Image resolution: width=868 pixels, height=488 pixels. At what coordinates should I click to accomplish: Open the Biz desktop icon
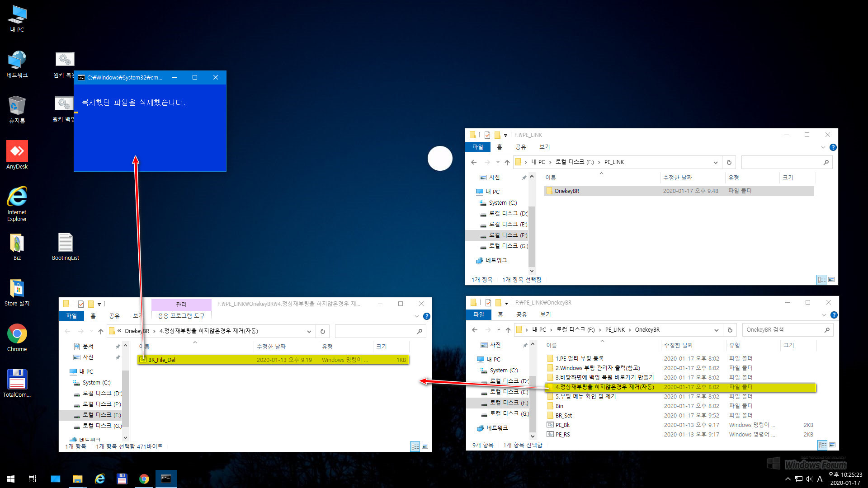pyautogui.click(x=17, y=247)
